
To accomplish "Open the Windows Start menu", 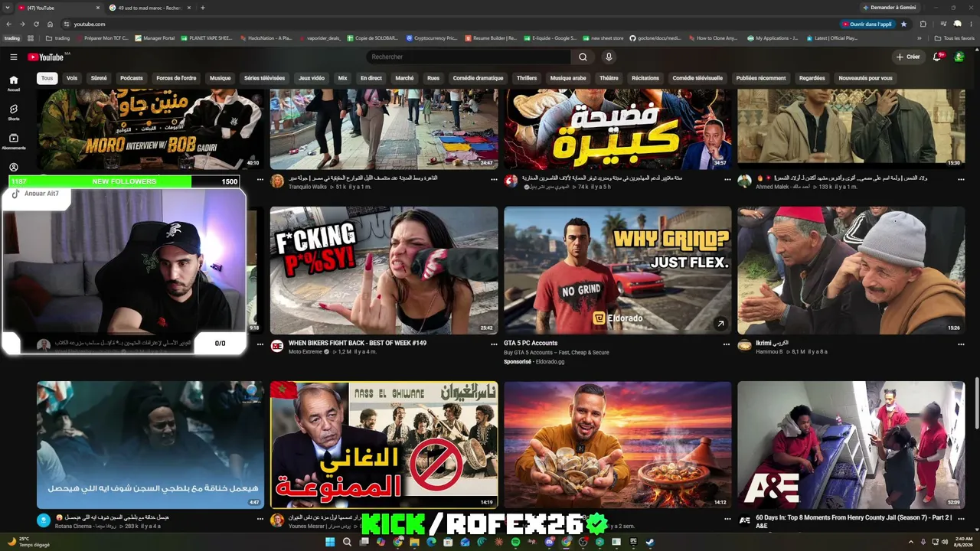I will [x=330, y=542].
